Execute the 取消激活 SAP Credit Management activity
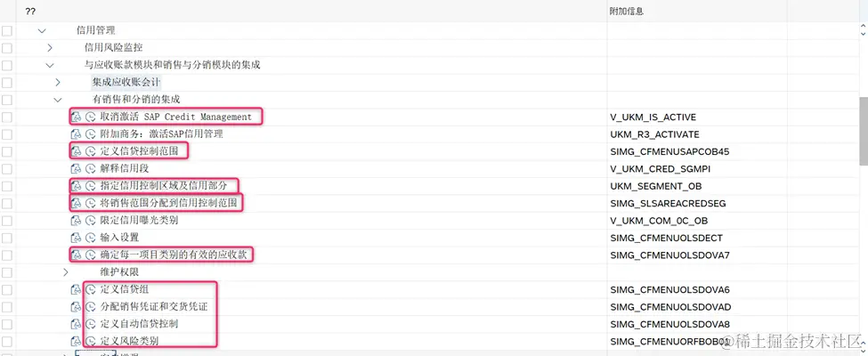The height and width of the screenshot is (356, 868). (90, 117)
